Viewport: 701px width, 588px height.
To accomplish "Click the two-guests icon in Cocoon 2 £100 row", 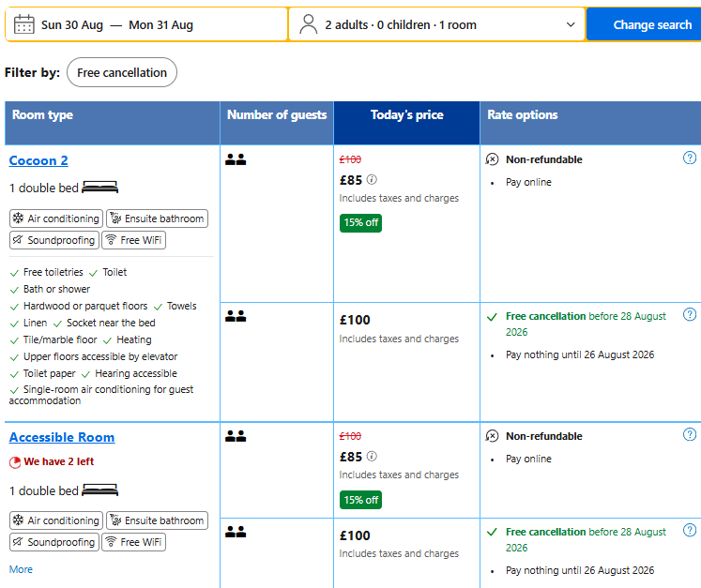I will pos(236,316).
